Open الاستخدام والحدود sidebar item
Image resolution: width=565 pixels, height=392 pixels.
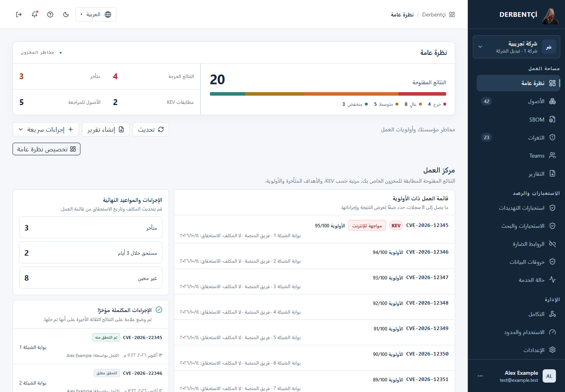coord(518,332)
